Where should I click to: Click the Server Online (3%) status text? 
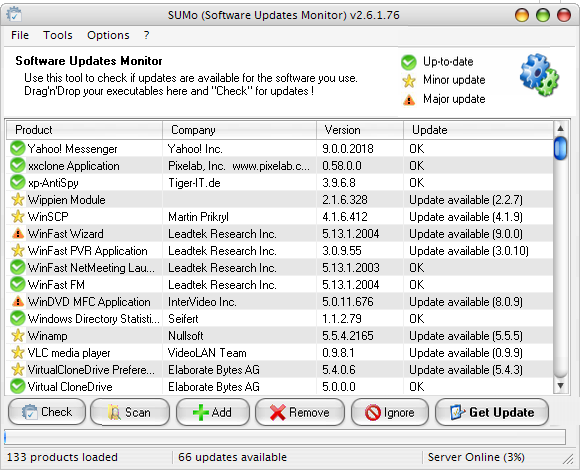[x=476, y=457]
